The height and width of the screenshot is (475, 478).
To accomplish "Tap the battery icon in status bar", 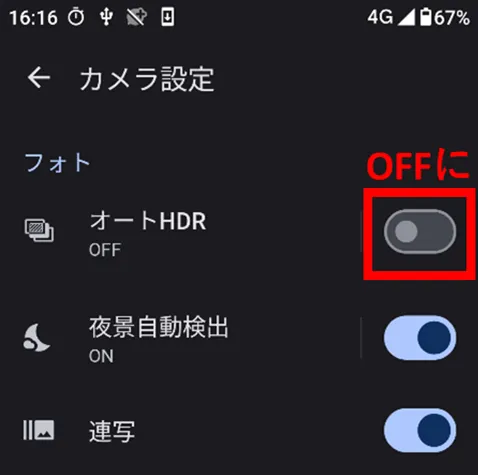I will (x=426, y=17).
